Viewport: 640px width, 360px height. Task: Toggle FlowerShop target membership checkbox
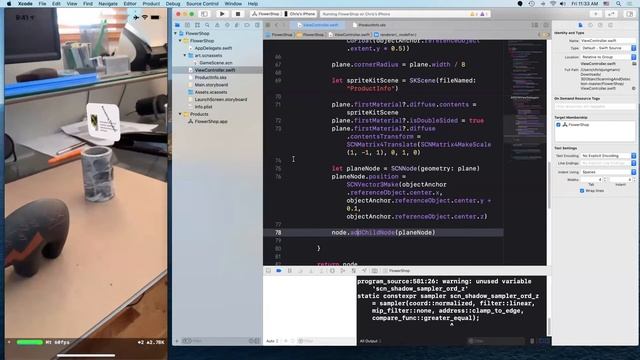[558, 124]
